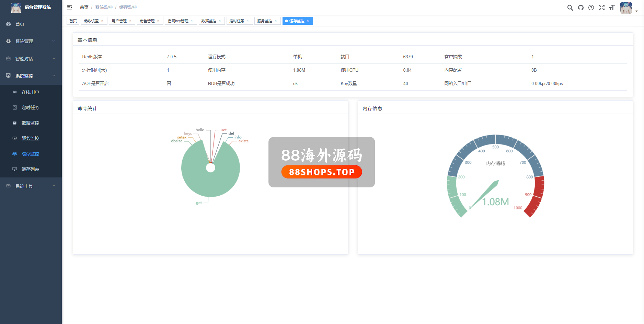The image size is (644, 324).
Task: Open the GitHub source icon
Action: point(580,8)
